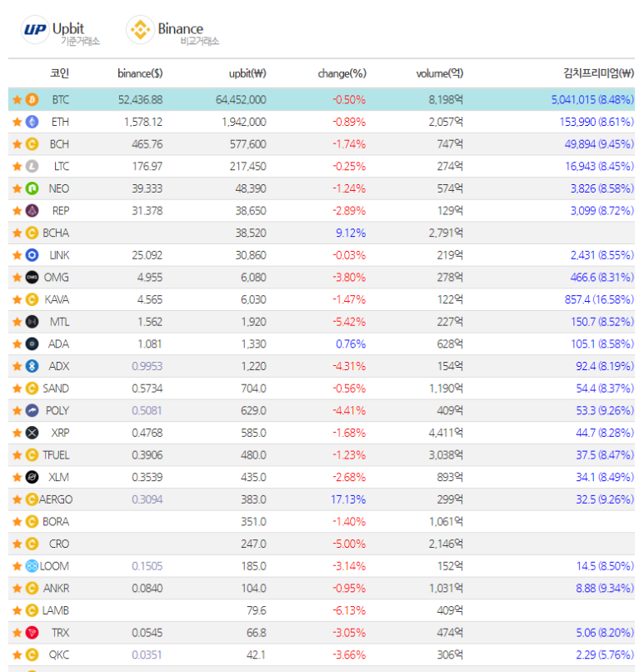Click the REP coin icon
The width and height of the screenshot is (644, 672).
(32, 211)
